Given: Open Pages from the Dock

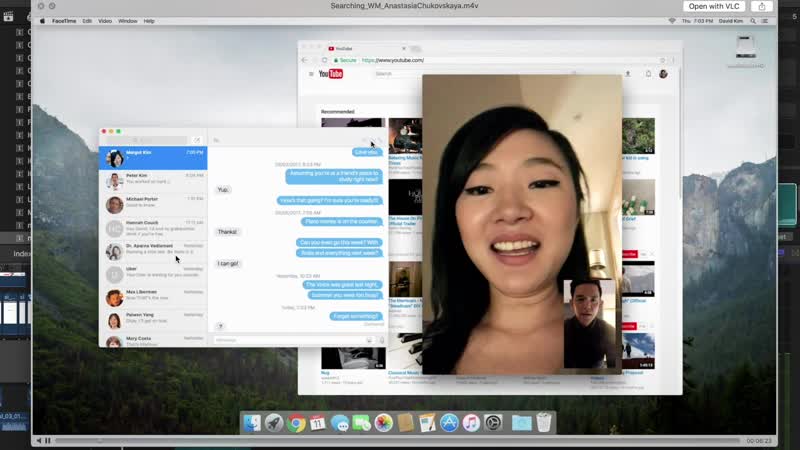Looking at the screenshot, I should click(427, 423).
